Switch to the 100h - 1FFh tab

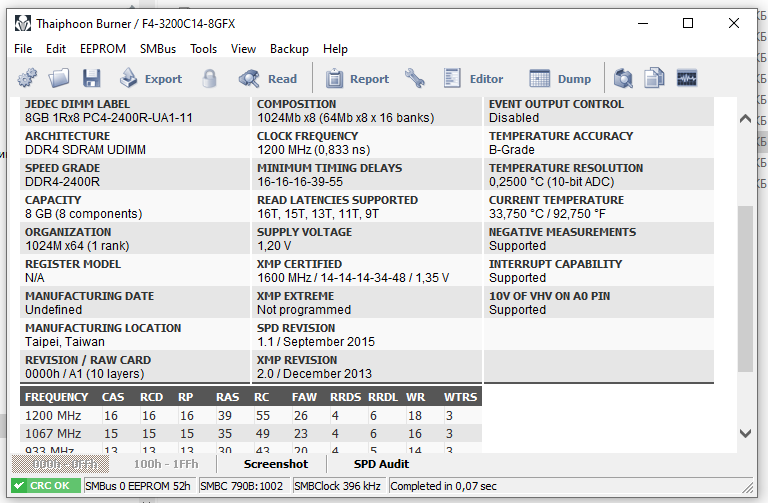tap(166, 464)
